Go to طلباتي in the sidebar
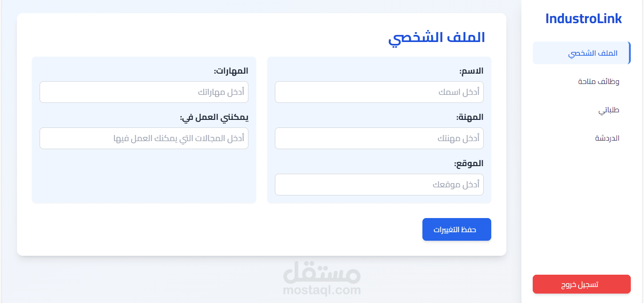 (609, 110)
